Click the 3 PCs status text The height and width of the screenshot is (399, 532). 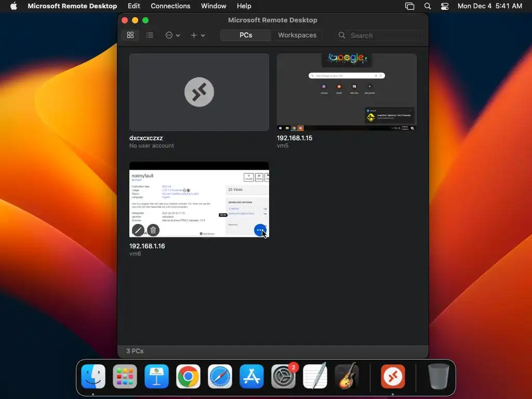click(135, 351)
